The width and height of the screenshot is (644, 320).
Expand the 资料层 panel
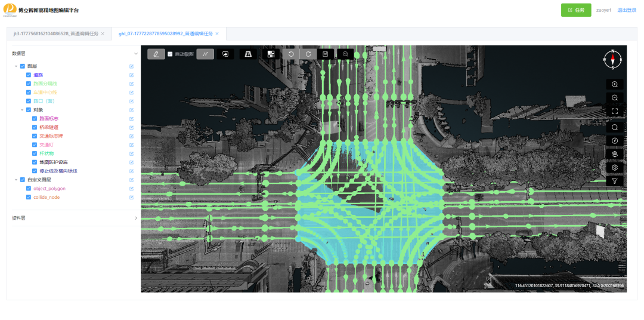[135, 218]
